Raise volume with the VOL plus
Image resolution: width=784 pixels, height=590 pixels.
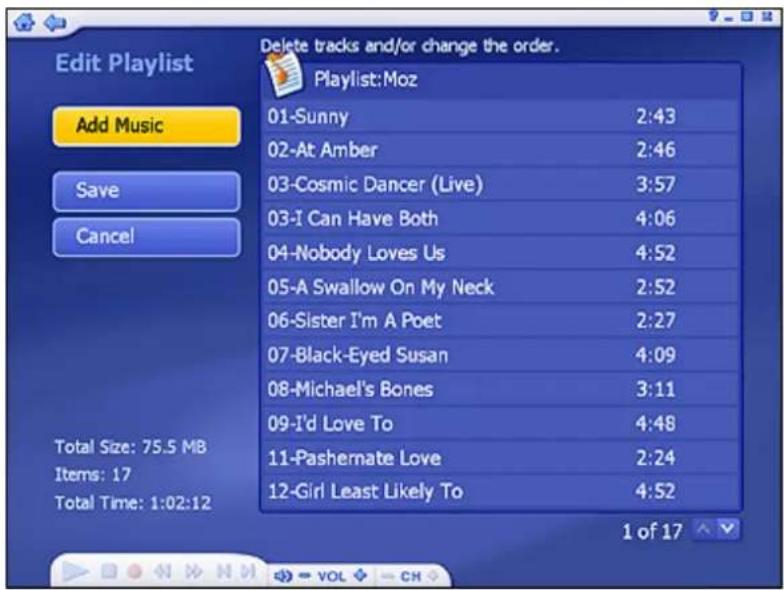360,576
